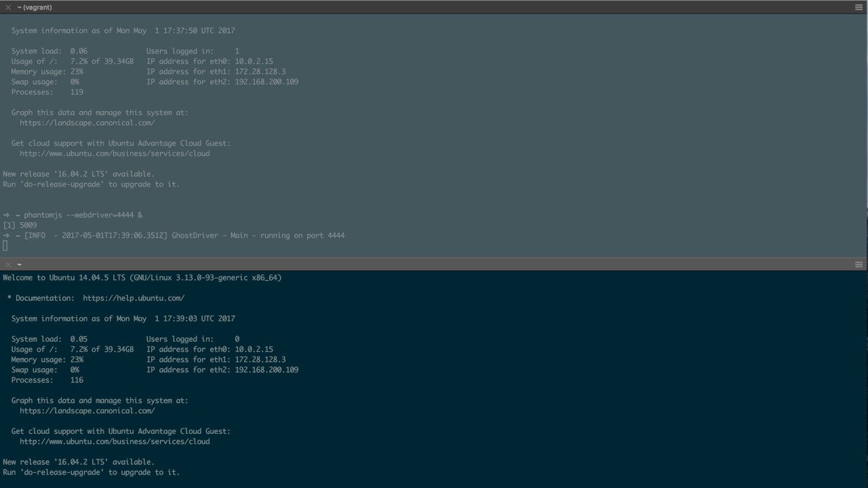Viewport: 868px width, 488px height.
Task: Open landscape.canonical.com link in the lower pane
Action: coord(87,411)
